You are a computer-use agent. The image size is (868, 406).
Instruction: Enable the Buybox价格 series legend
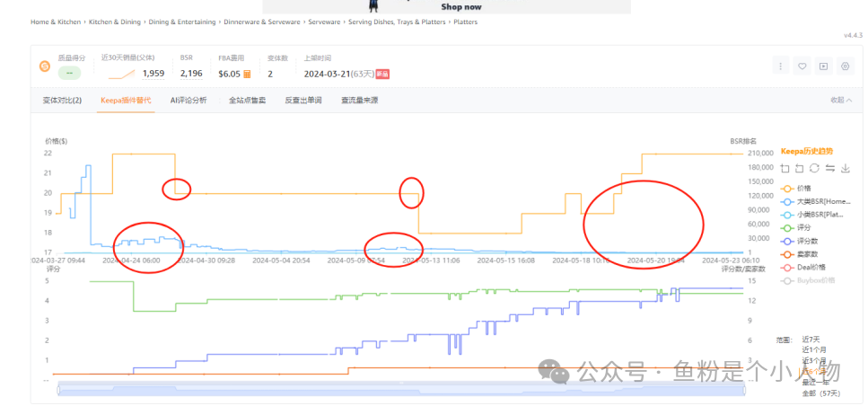(807, 281)
